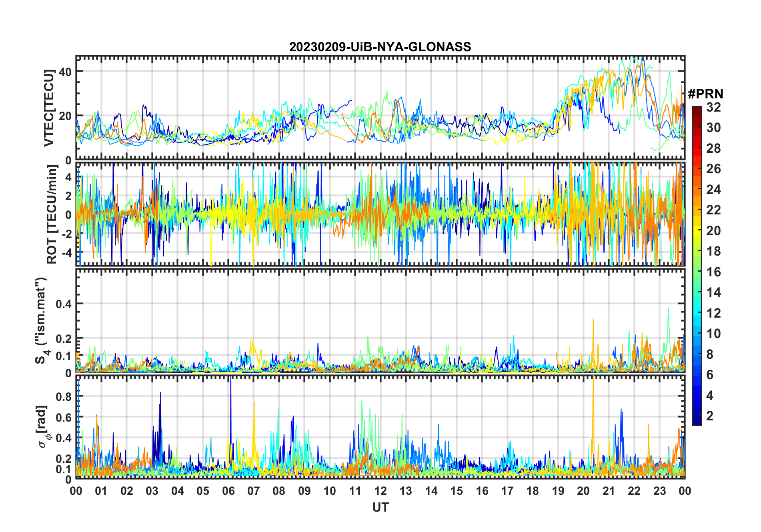The width and height of the screenshot is (761, 532).
Task: Select the "15" hour label on the UT axis
Action: 457,491
